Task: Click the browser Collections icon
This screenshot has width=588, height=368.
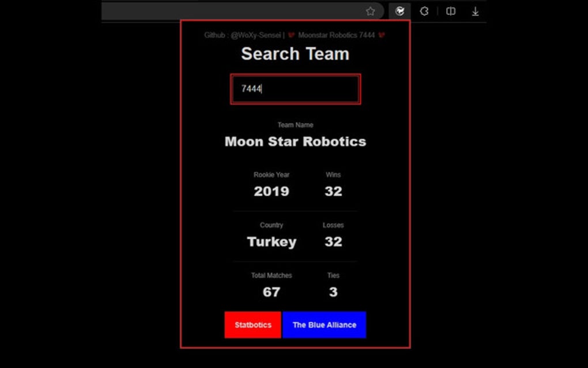Action: click(425, 11)
